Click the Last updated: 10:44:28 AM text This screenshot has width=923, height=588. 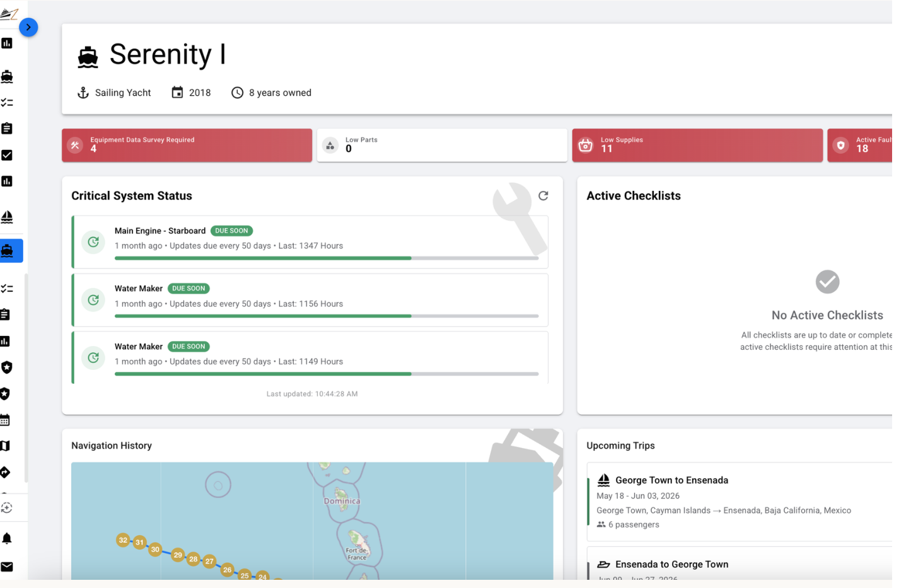(x=312, y=394)
